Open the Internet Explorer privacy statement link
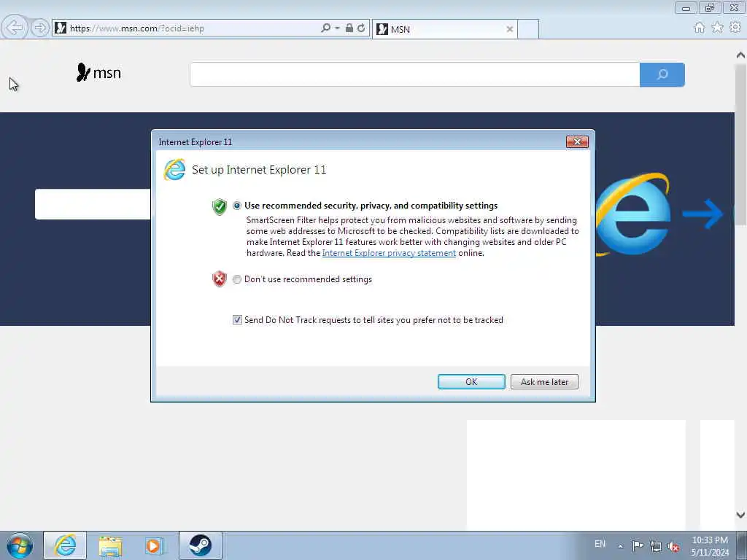747x560 pixels. [x=389, y=253]
